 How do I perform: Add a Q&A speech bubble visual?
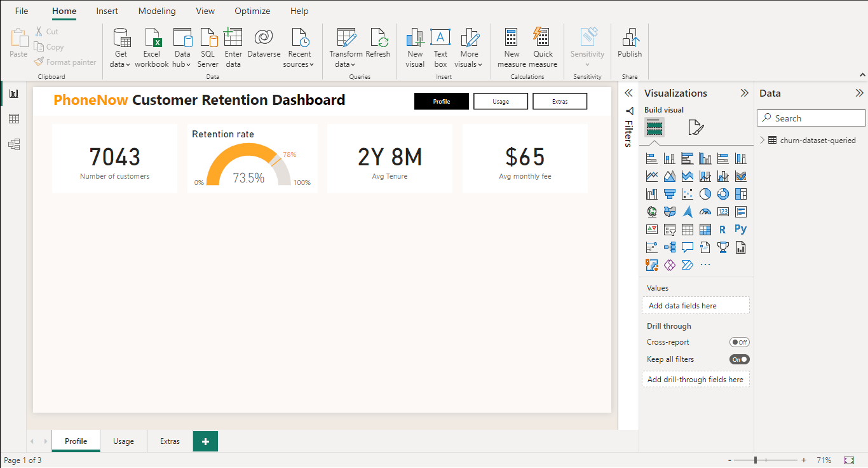coord(688,247)
